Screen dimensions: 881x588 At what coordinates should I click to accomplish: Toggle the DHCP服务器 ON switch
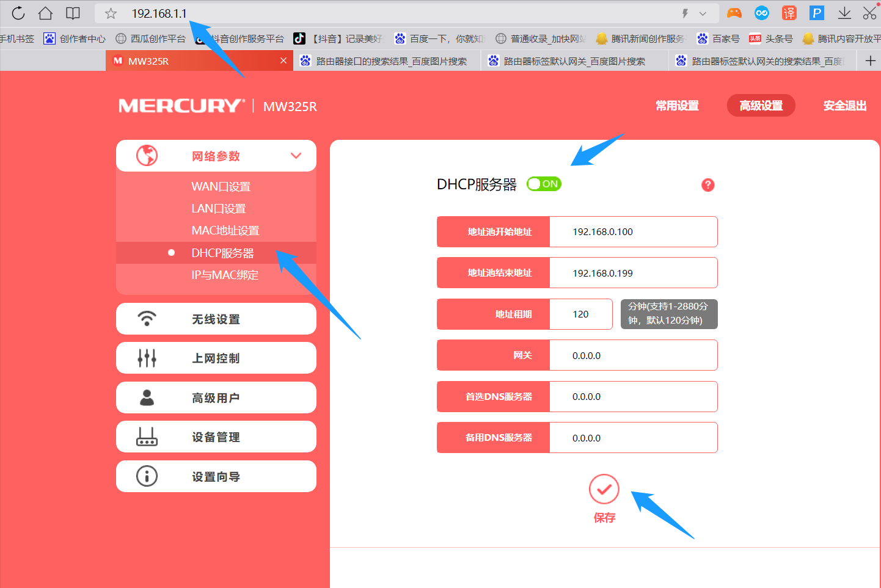[x=544, y=184]
